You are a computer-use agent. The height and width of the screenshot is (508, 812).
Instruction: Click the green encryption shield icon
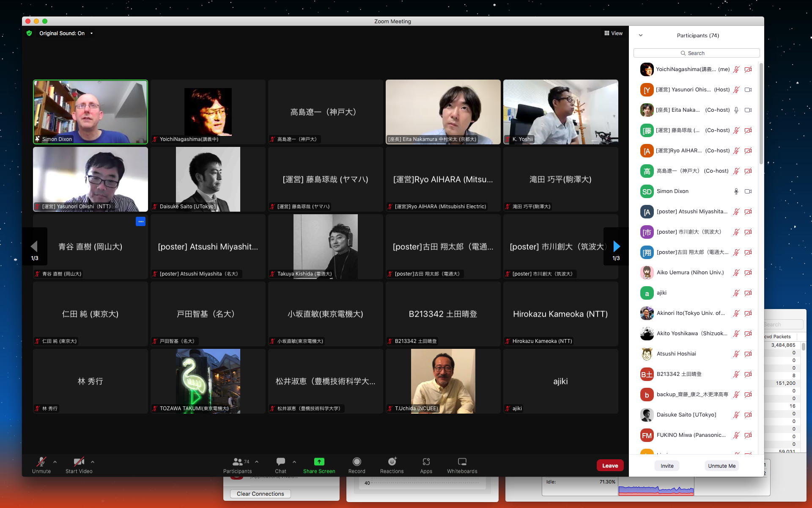(x=29, y=33)
